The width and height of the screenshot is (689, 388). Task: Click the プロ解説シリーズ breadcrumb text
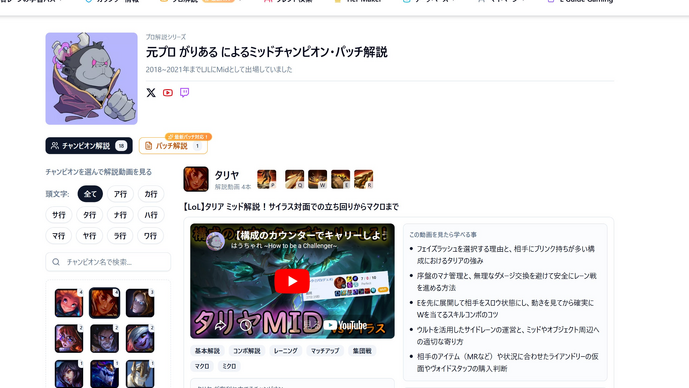click(x=166, y=37)
